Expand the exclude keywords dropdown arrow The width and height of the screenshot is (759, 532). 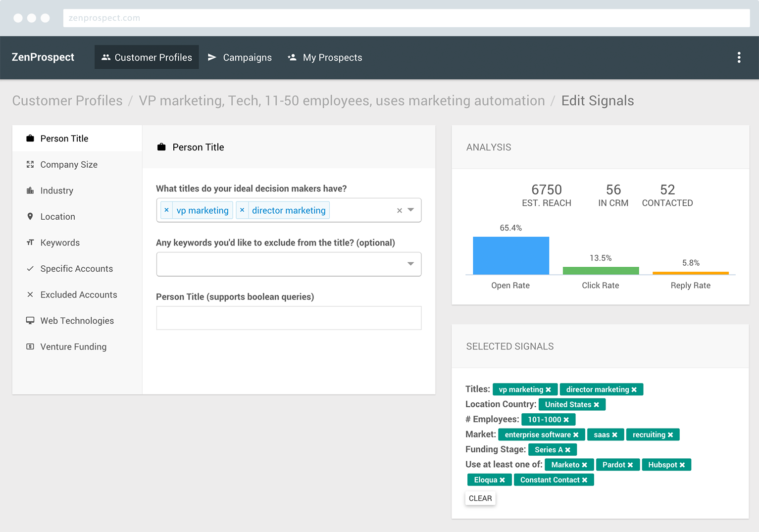[411, 264]
